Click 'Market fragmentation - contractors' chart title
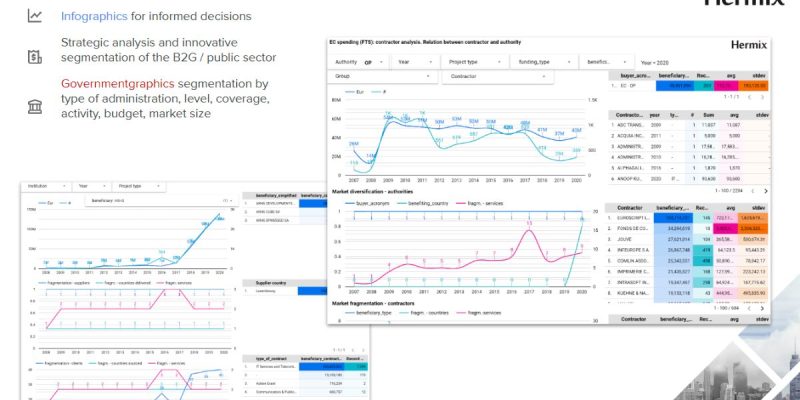The image size is (800, 400). click(x=373, y=303)
